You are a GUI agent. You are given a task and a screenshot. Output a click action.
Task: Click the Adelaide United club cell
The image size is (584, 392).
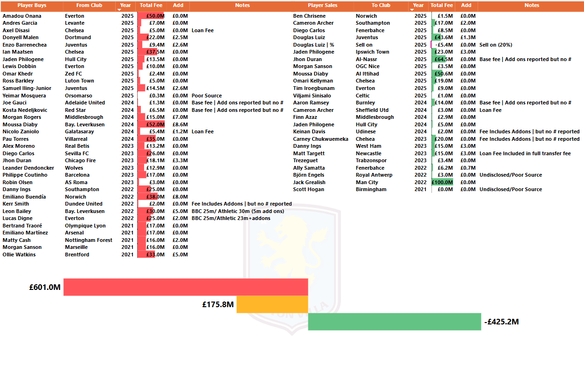[x=84, y=103]
